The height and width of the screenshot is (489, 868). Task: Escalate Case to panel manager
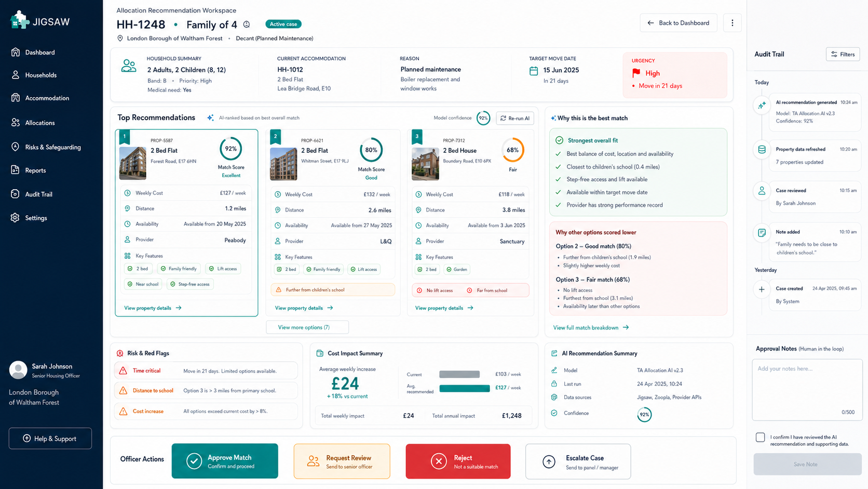tap(578, 461)
